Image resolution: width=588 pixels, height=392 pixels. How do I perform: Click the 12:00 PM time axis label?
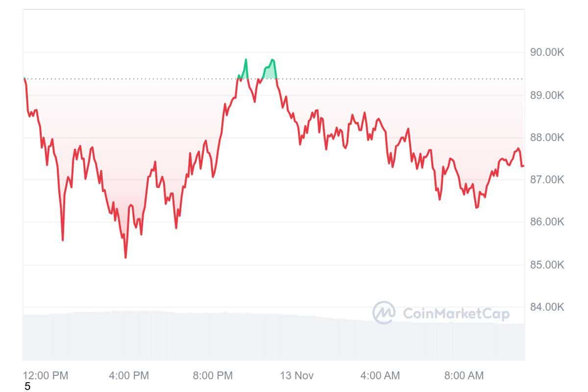tap(46, 376)
